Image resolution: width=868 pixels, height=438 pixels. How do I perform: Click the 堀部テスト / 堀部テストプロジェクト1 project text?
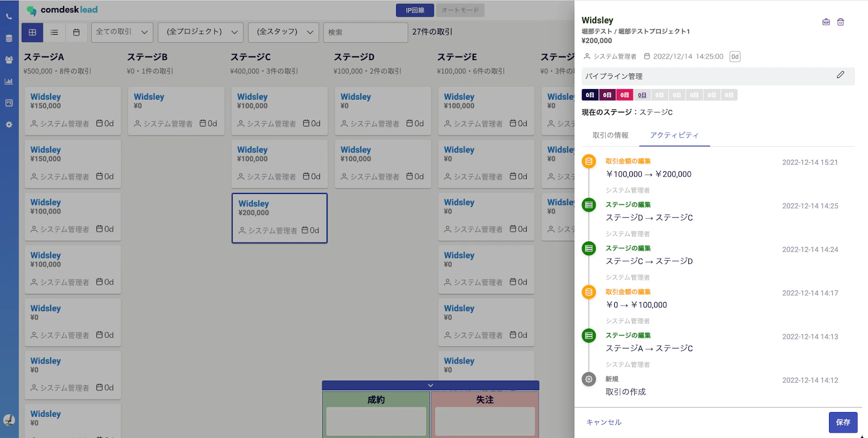point(636,31)
